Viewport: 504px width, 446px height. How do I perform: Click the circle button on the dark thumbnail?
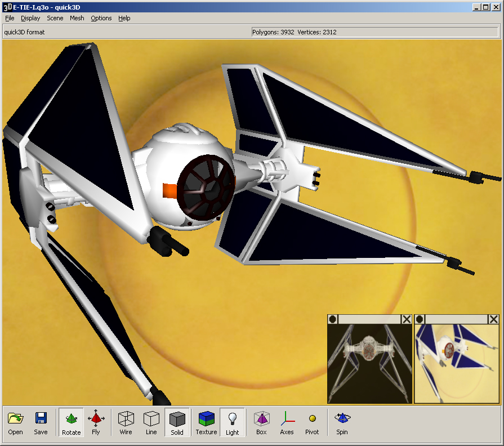(x=333, y=319)
